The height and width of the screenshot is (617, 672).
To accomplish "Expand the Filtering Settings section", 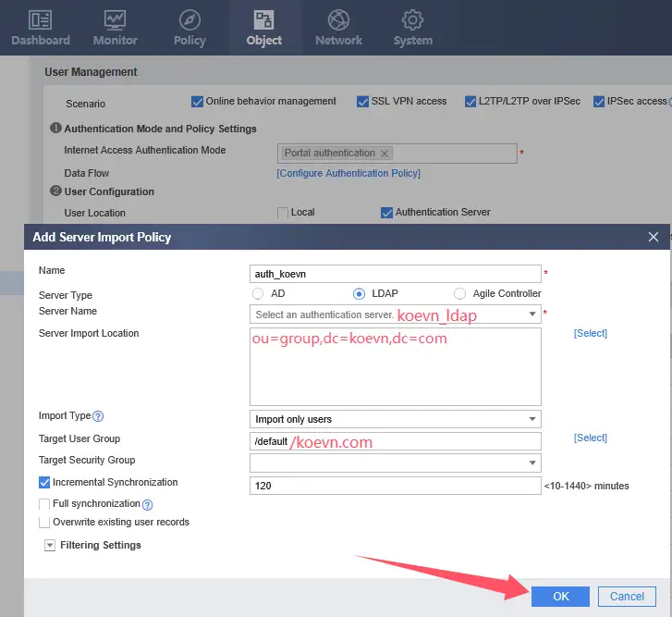I will click(x=50, y=546).
